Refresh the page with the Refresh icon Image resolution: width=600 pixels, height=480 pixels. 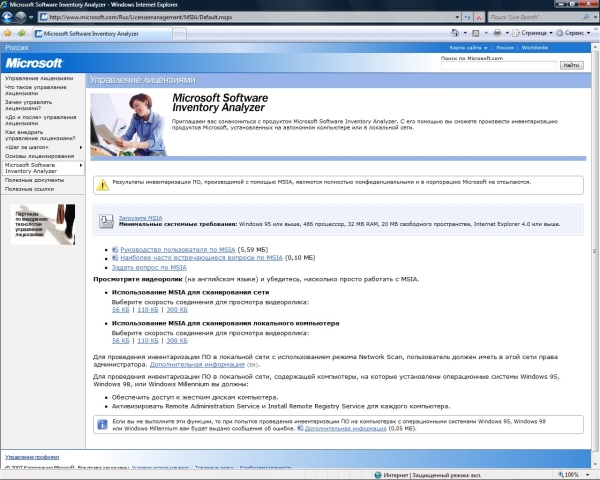tap(467, 17)
